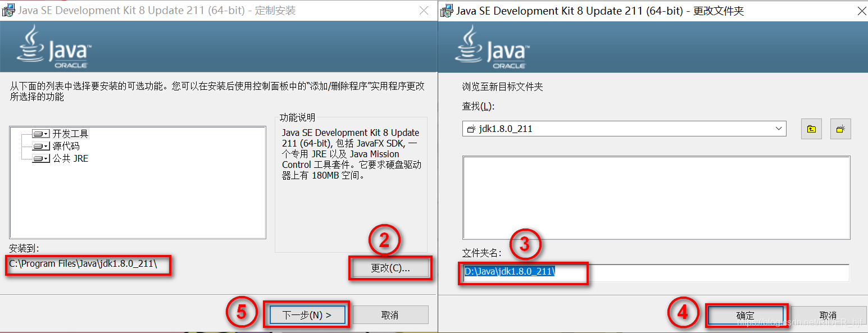Go up one folder level icon
The height and width of the screenshot is (333, 868).
coord(811,129)
